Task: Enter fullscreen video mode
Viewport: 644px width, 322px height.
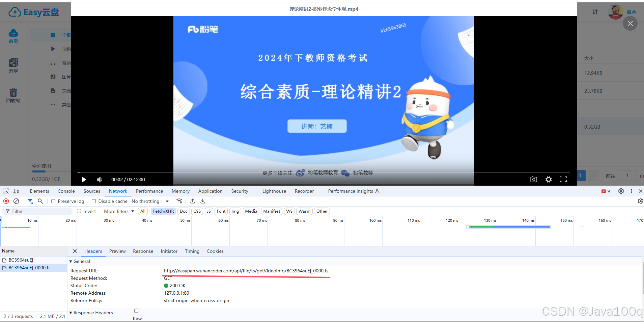Action: coord(563,179)
